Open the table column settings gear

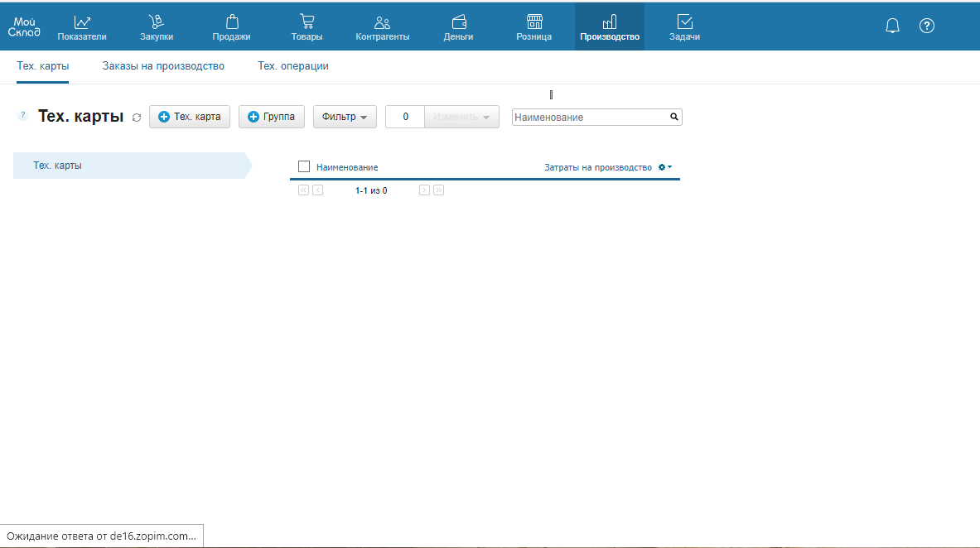coord(664,167)
